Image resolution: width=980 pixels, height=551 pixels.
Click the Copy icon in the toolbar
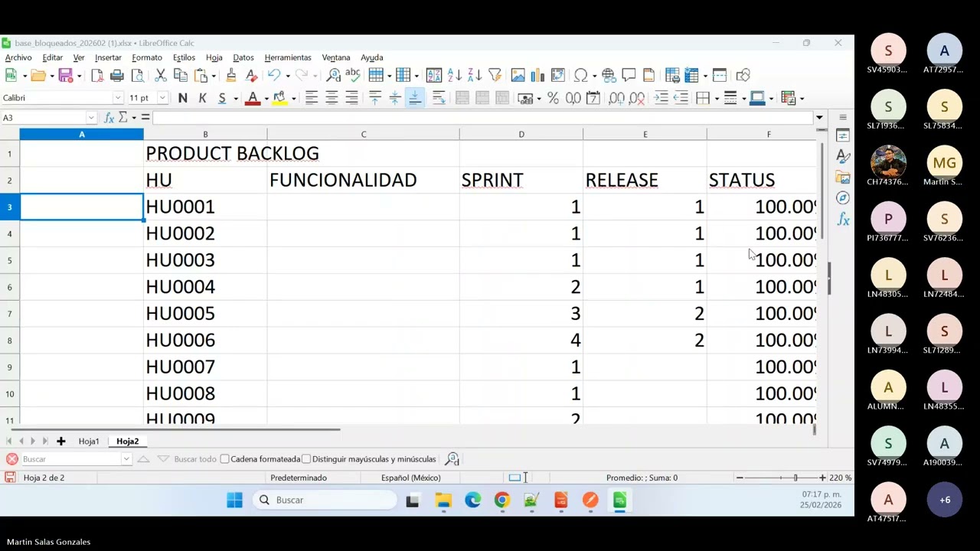181,75
